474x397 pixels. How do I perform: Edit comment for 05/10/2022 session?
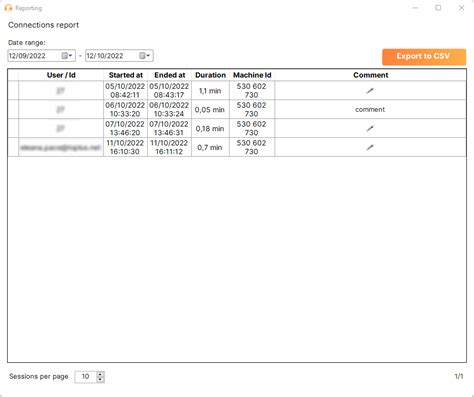[370, 90]
